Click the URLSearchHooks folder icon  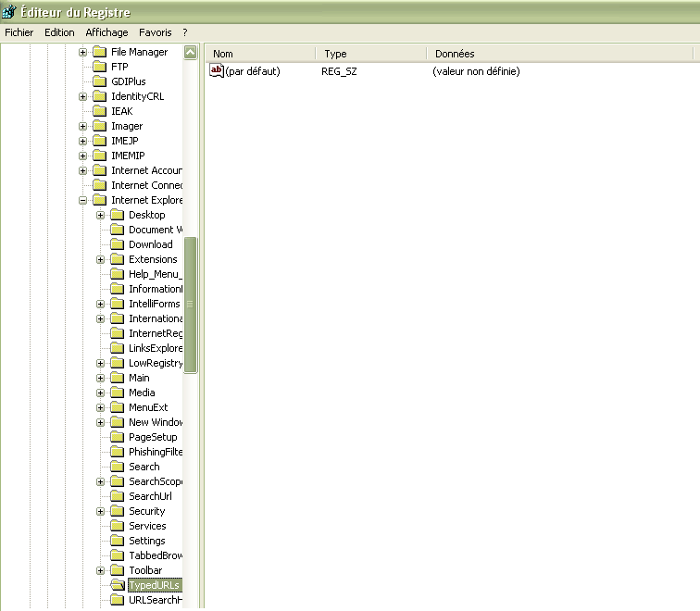[118, 600]
